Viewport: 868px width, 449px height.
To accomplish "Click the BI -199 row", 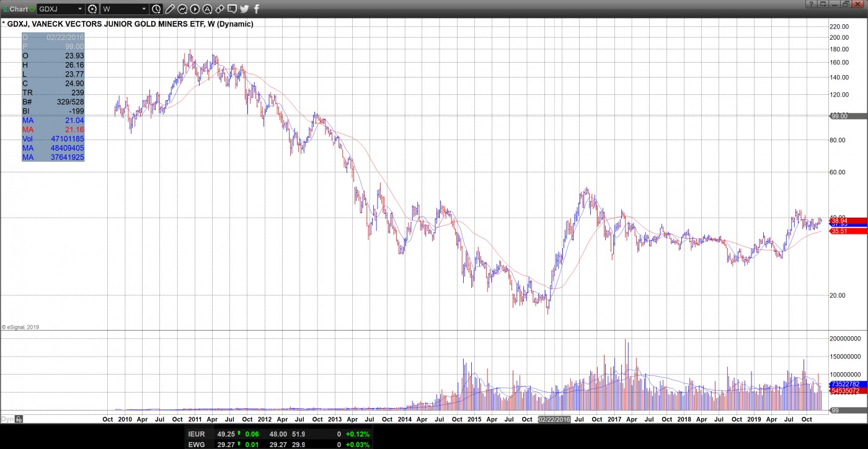I will [53, 111].
